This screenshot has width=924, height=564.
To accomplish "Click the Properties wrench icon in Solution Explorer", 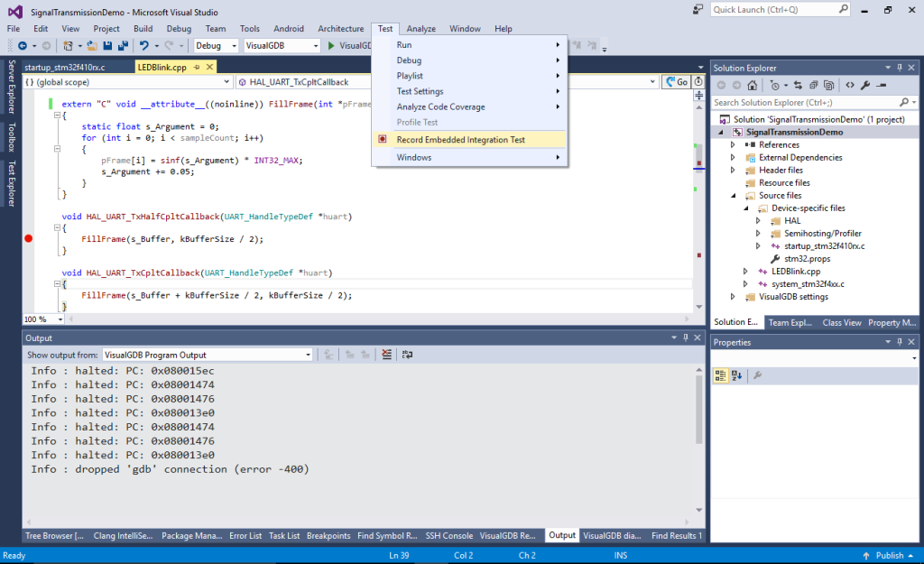I will pos(864,85).
